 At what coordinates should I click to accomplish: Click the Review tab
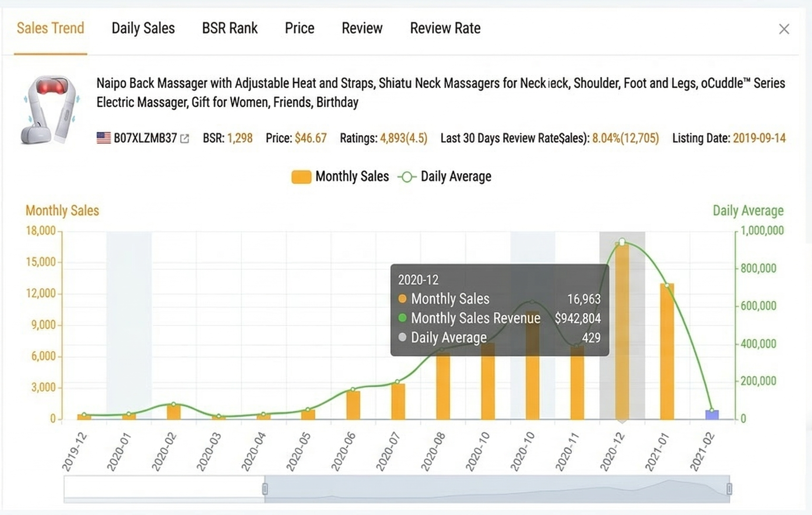(x=362, y=28)
